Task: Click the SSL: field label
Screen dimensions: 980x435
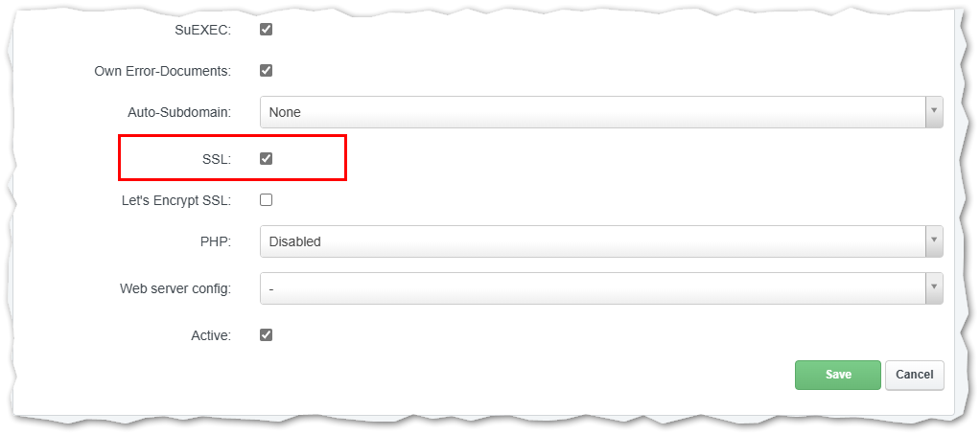Action: pos(216,159)
